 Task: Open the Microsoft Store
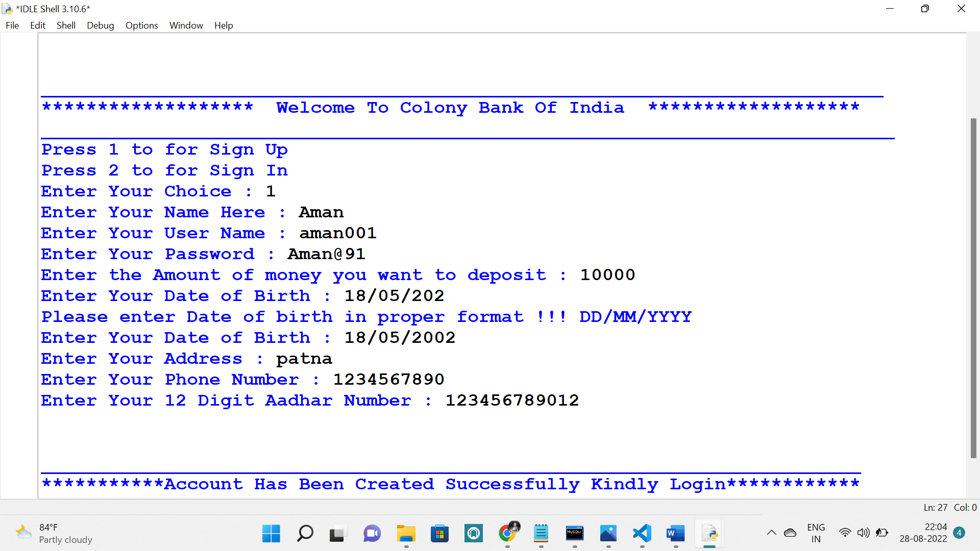[440, 534]
